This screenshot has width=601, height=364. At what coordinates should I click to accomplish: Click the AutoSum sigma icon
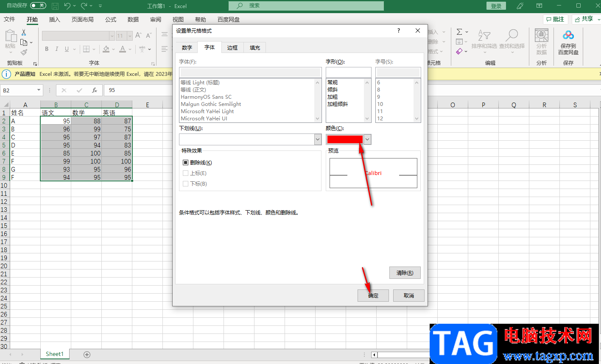[459, 32]
